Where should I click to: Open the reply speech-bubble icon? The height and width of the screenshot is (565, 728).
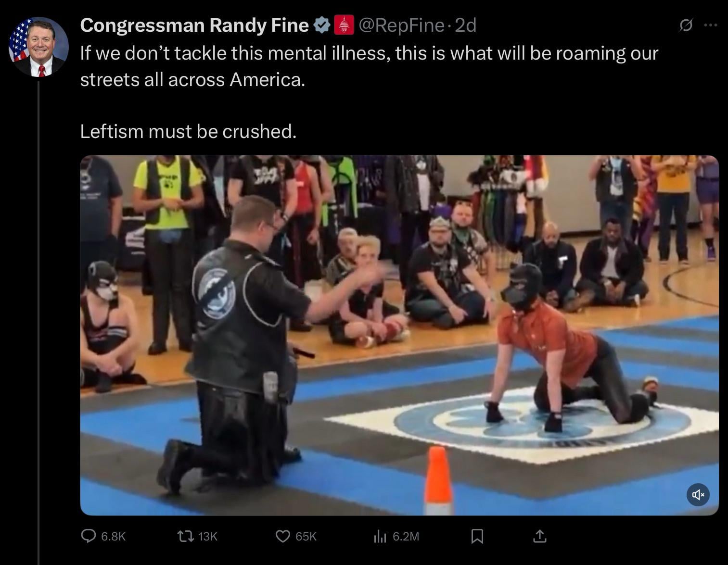(x=89, y=536)
